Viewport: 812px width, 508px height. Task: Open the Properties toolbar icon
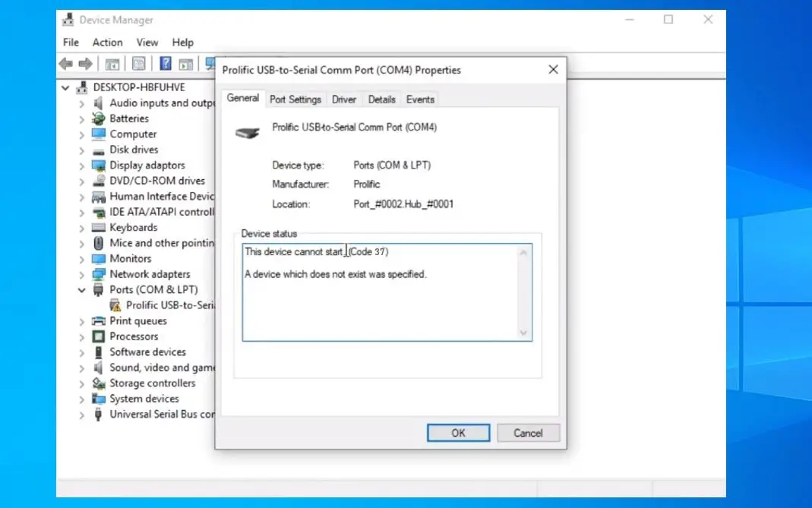[138, 64]
